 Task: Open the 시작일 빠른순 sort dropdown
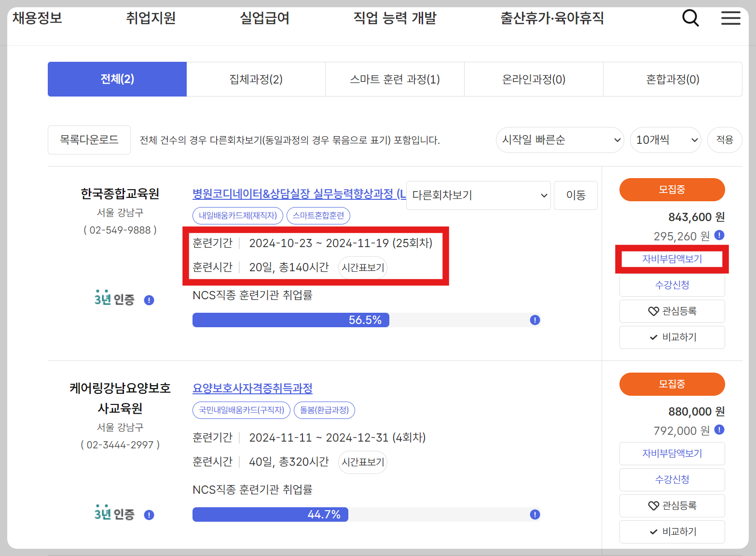point(560,140)
